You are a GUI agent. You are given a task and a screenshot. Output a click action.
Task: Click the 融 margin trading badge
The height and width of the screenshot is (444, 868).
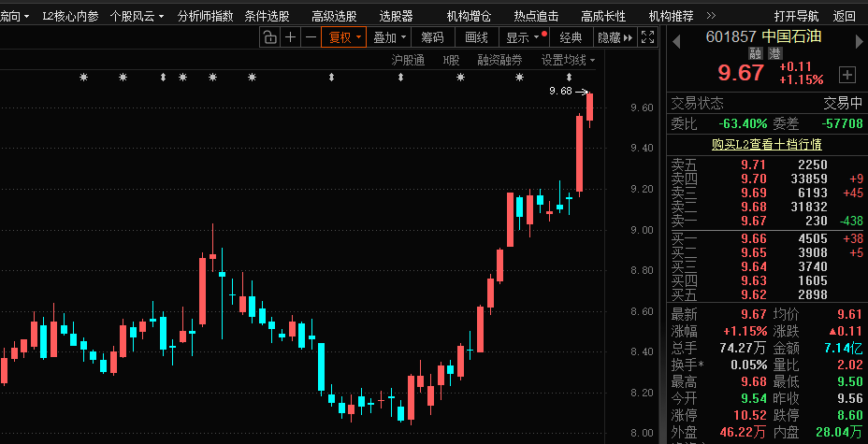point(756,54)
